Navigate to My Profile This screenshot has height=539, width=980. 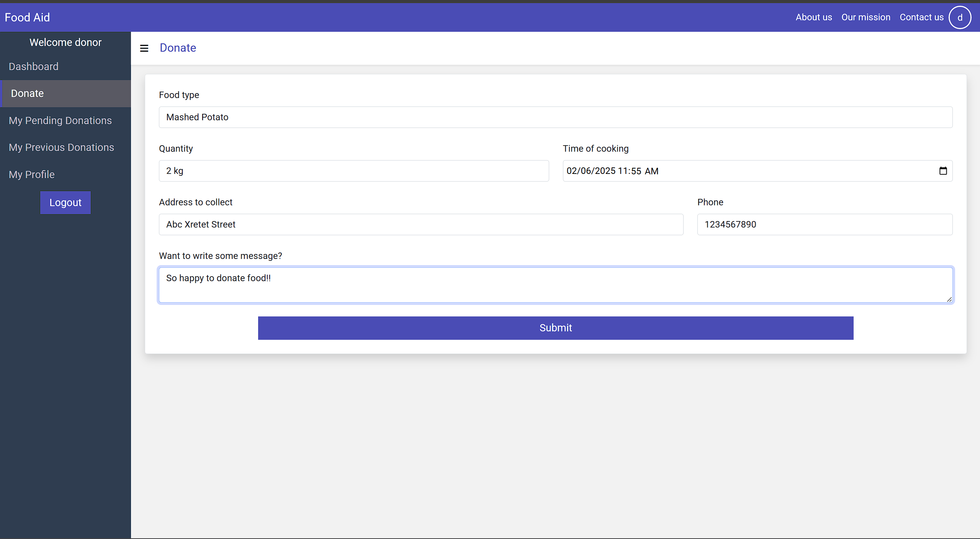(32, 175)
